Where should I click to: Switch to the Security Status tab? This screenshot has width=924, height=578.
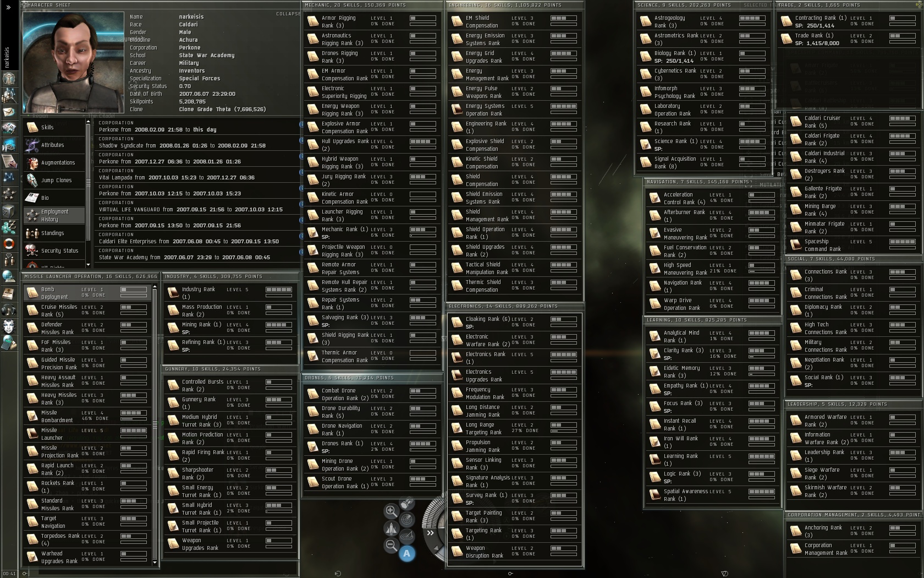54,250
